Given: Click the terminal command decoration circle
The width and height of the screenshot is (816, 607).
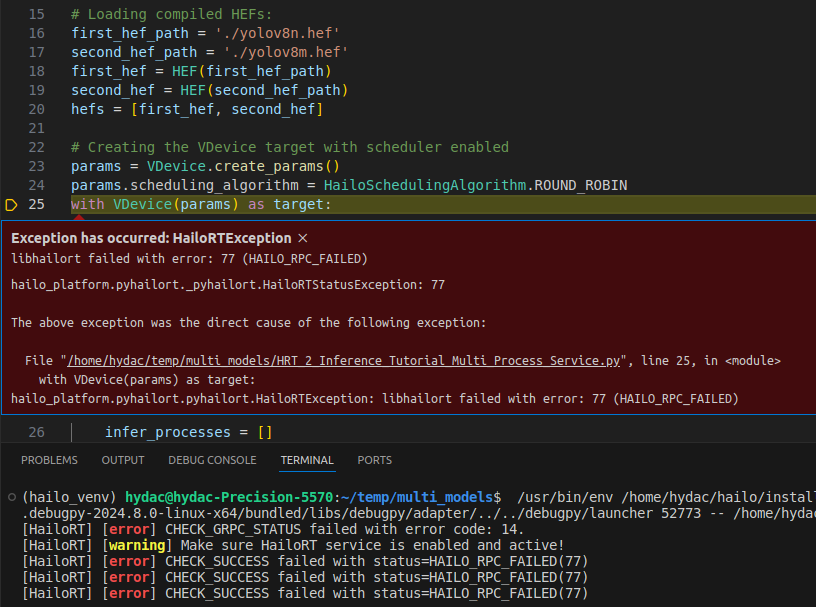Looking at the screenshot, I should [10, 497].
